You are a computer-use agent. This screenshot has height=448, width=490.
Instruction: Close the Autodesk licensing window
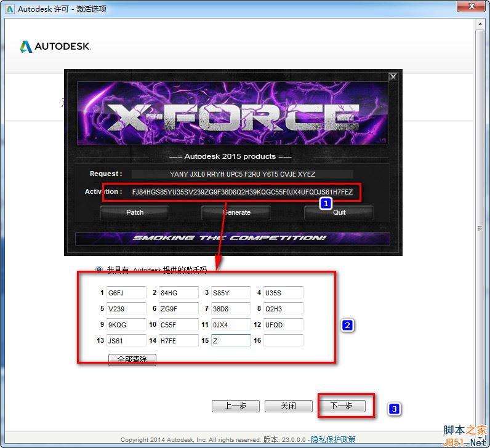(x=472, y=6)
